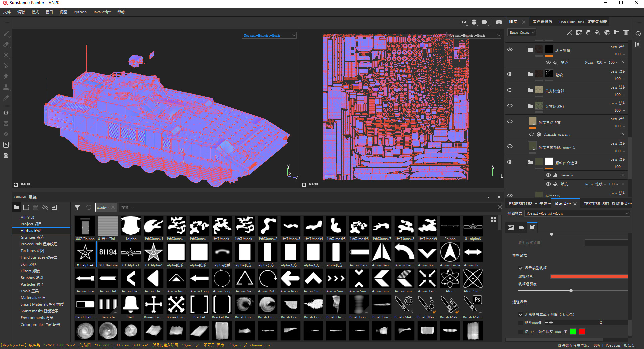Click the symmetry icon above the viewport
This screenshot has width=644, height=349.
pyautogui.click(x=463, y=22)
